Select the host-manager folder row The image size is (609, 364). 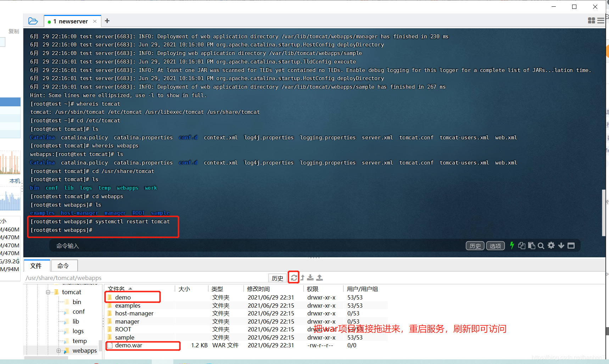pos(246,313)
